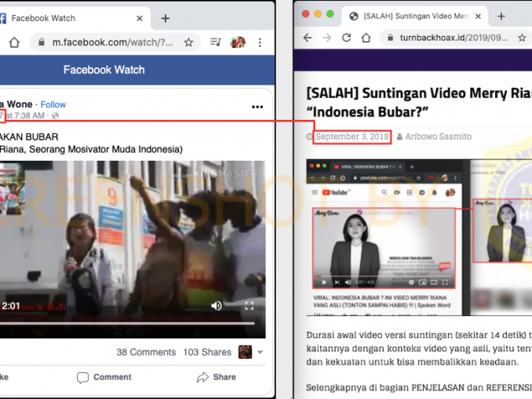Open the post options three-dot menu
The image size is (532, 399).
[257, 107]
